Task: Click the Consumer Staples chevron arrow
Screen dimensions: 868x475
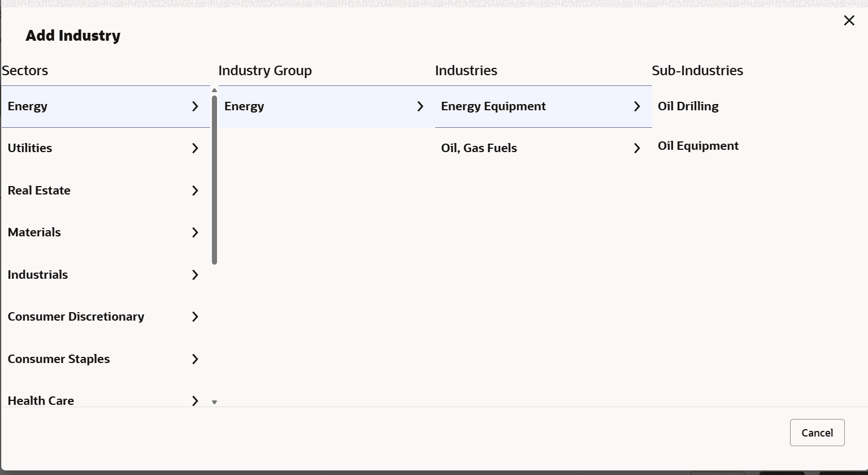Action: [x=195, y=359]
